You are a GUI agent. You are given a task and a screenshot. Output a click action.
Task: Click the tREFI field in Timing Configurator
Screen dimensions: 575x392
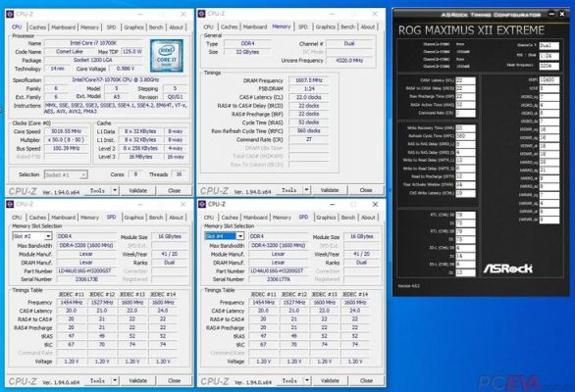(x=549, y=79)
